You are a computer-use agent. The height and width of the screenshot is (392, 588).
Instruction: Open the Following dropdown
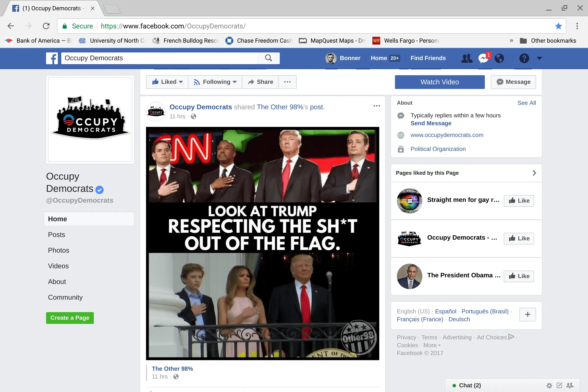(x=215, y=82)
